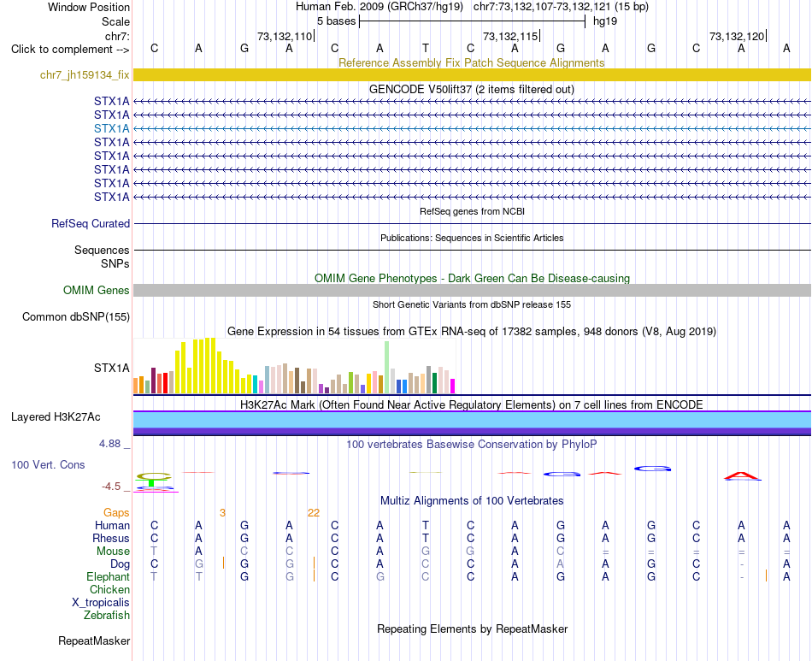
Task: Click the 73,132,120 position marker
Action: [737, 36]
